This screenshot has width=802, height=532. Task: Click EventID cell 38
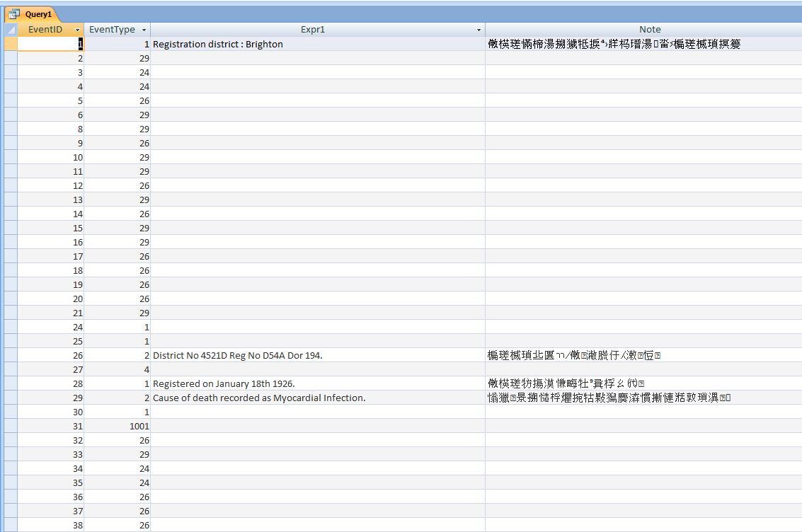coord(51,525)
